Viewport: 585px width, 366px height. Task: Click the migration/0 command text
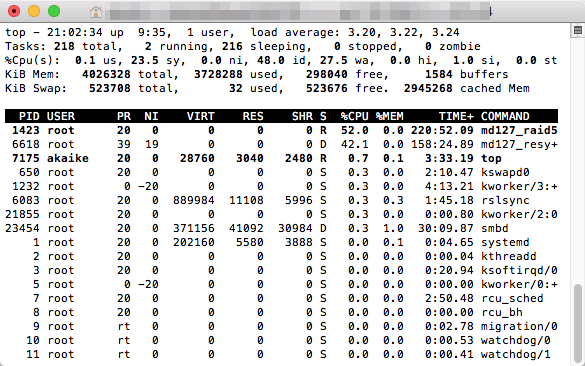(x=519, y=326)
